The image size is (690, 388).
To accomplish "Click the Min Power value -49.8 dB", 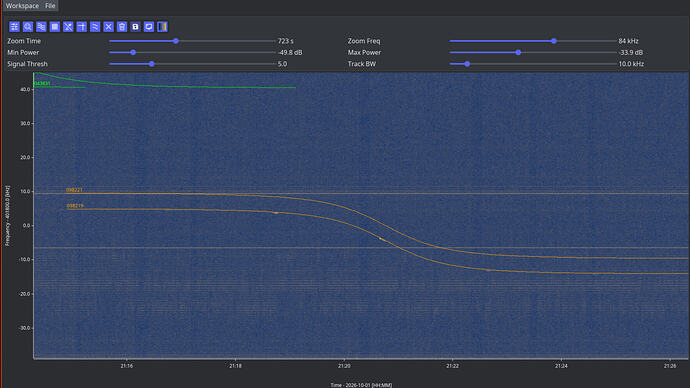I will 290,52.
